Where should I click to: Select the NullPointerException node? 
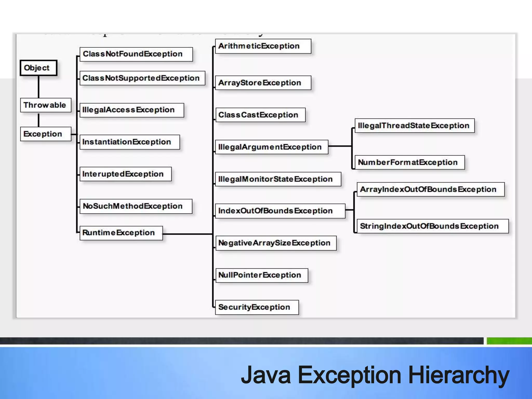[x=262, y=275]
